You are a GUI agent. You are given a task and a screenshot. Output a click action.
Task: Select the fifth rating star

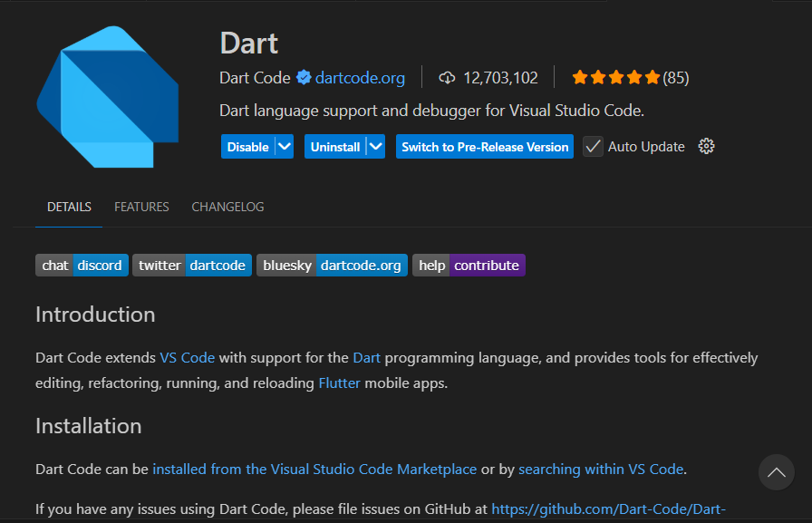(x=653, y=78)
